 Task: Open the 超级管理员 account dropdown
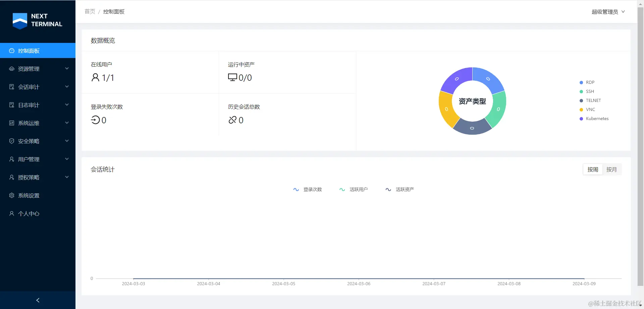coord(608,12)
